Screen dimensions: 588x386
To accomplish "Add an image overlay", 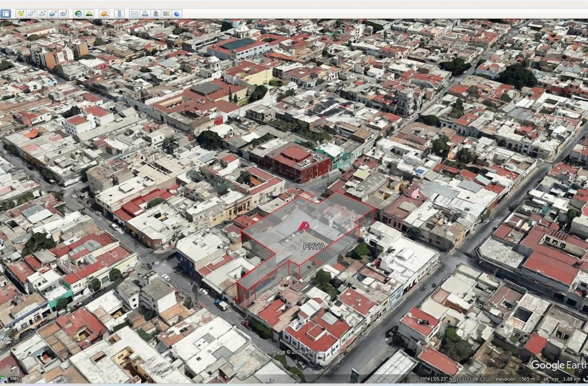I will [x=53, y=14].
